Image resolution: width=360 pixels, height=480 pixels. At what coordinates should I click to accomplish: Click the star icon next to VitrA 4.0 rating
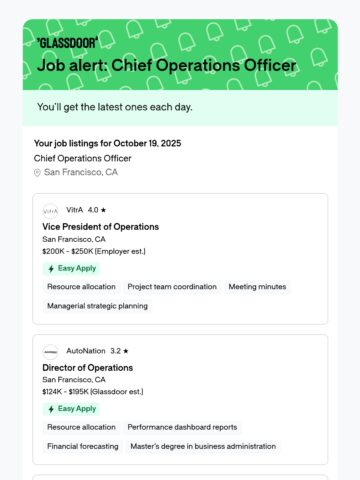[103, 210]
